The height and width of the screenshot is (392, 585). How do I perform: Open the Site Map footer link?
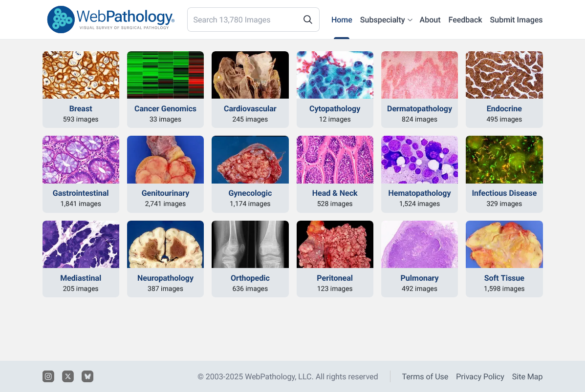pyautogui.click(x=527, y=377)
